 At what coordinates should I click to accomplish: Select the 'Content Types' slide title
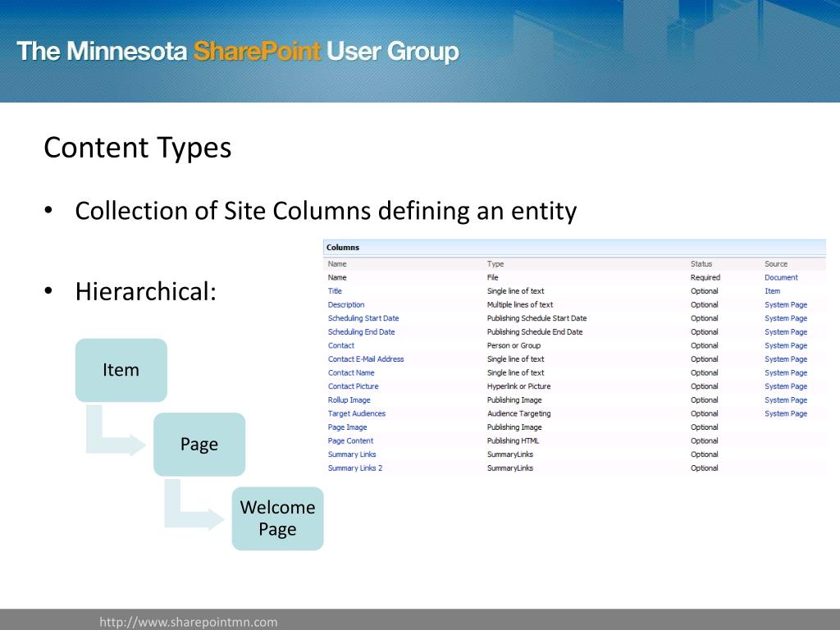138,148
